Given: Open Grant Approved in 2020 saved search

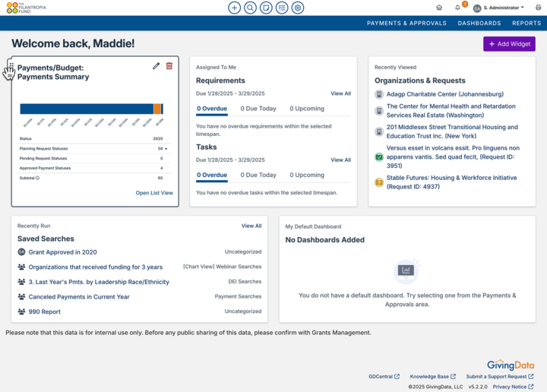Looking at the screenshot, I should [x=63, y=252].
